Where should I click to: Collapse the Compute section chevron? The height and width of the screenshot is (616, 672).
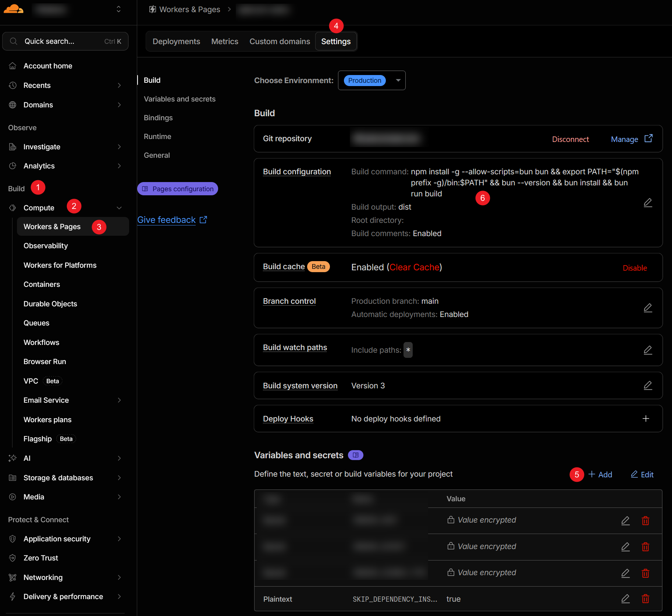(119, 208)
